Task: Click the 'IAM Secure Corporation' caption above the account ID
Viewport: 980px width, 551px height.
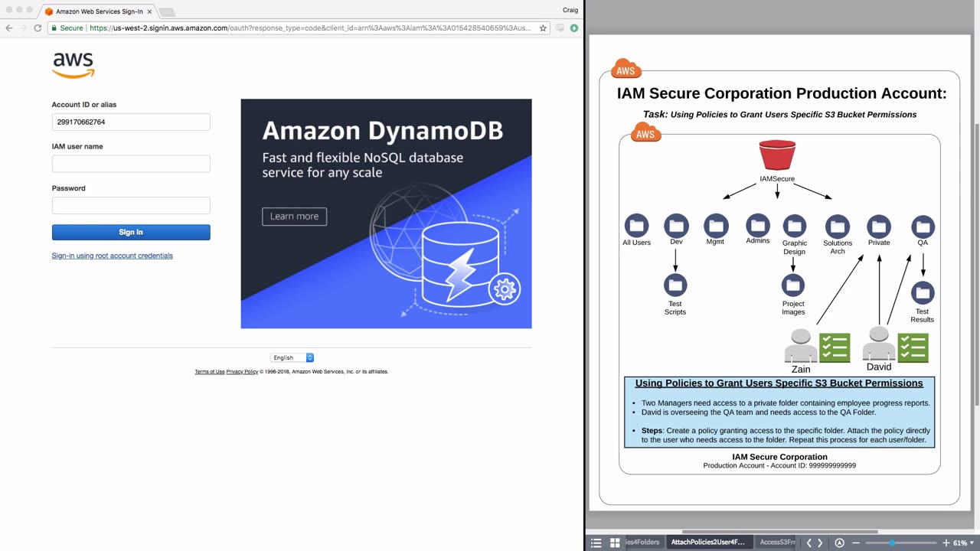Action: 779,457
